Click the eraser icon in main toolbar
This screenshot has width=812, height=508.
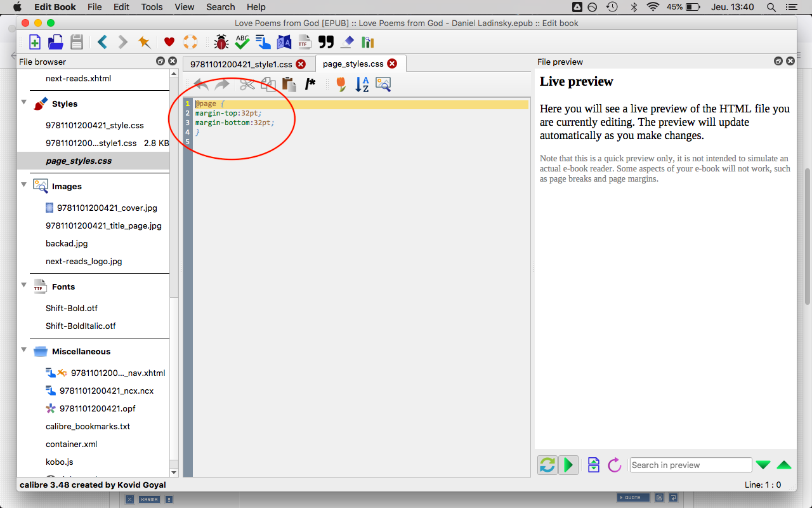click(x=347, y=43)
